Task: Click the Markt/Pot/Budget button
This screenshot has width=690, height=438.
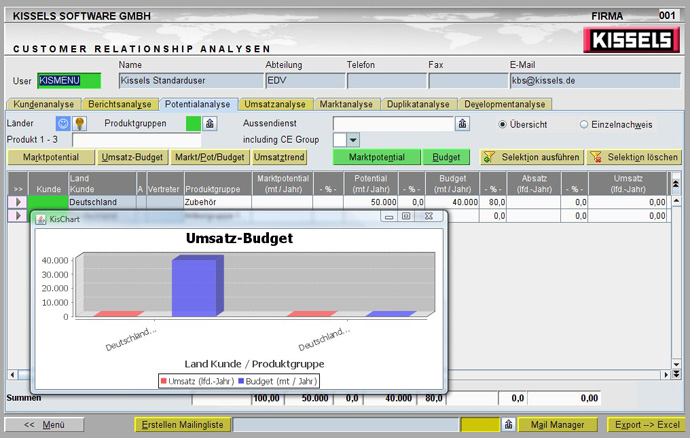Action: (x=209, y=157)
